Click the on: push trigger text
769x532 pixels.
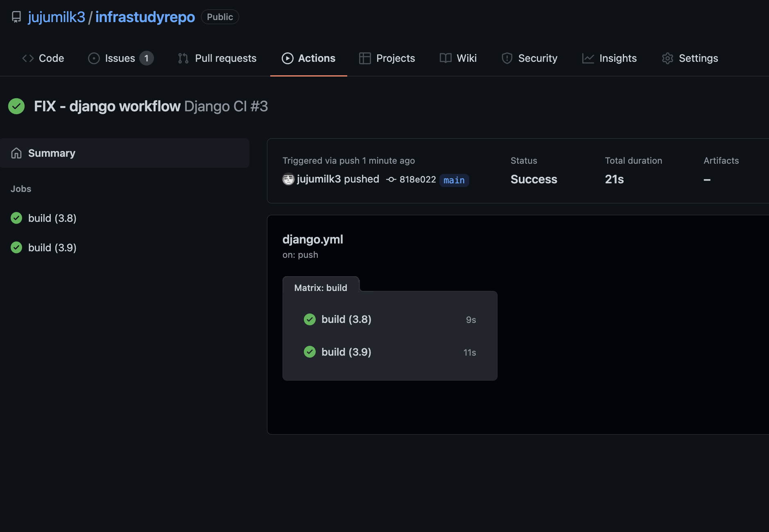[x=300, y=255]
